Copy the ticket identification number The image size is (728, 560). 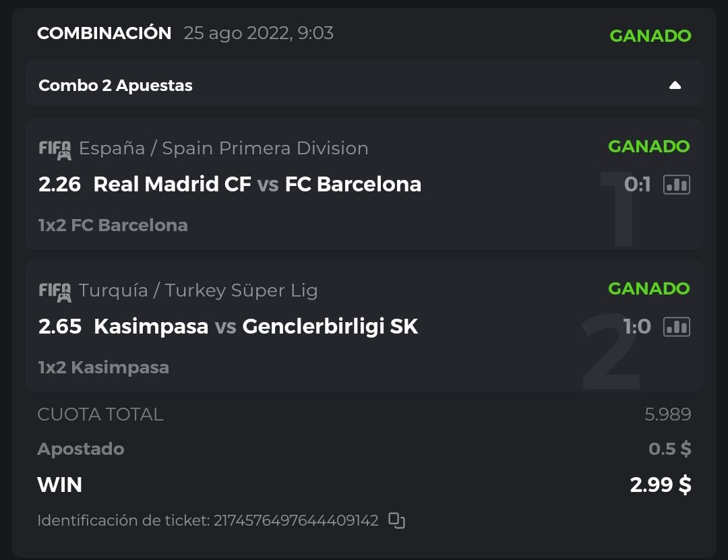397,521
